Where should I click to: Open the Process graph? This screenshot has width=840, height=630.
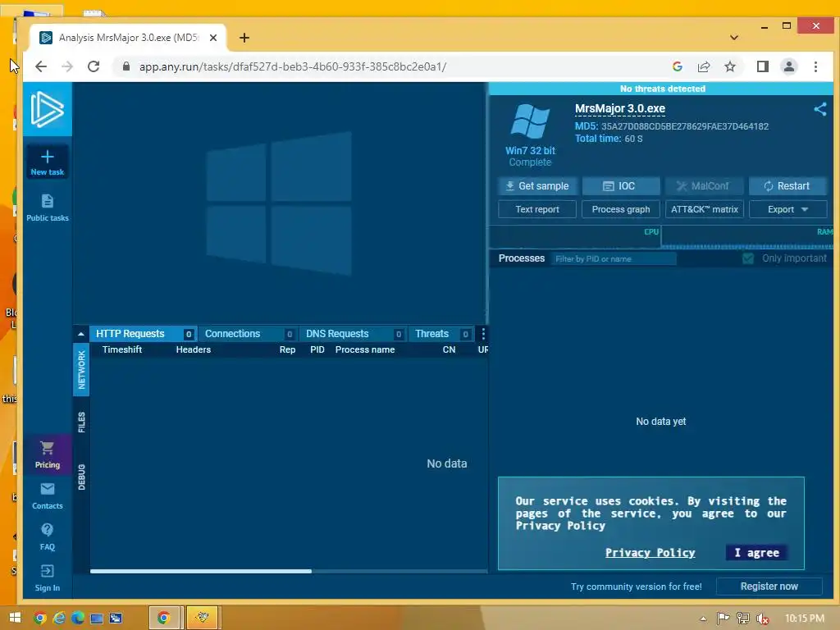click(621, 209)
